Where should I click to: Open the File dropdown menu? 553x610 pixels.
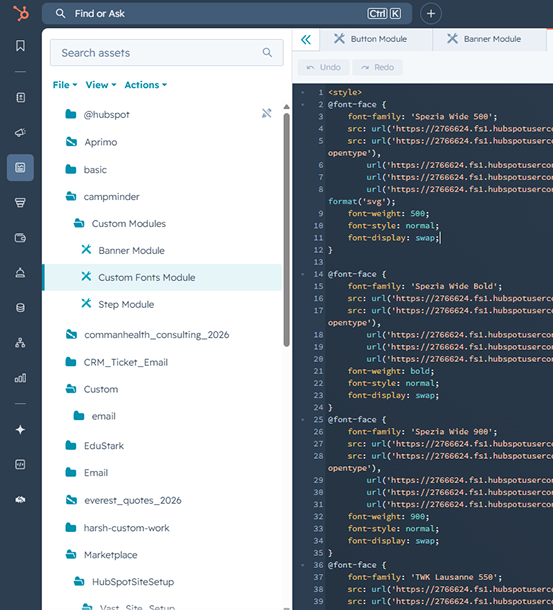(x=65, y=85)
